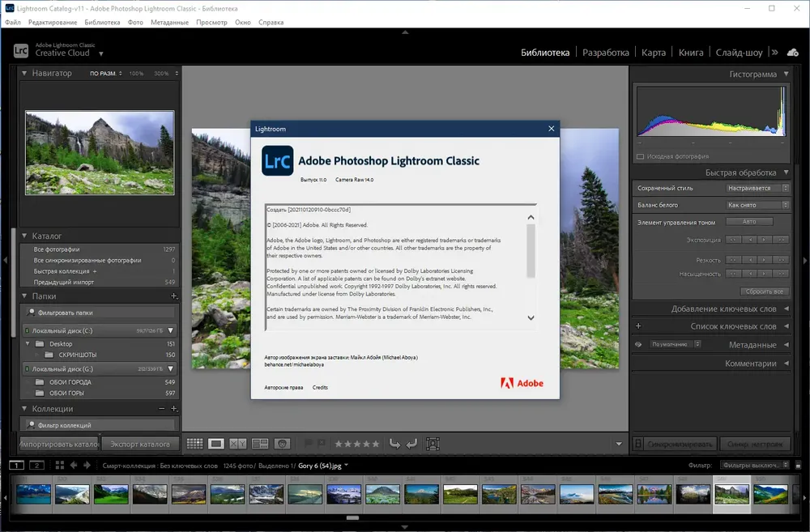Click the cloud sync status icon
The height and width of the screenshot is (532, 810).
point(793,53)
